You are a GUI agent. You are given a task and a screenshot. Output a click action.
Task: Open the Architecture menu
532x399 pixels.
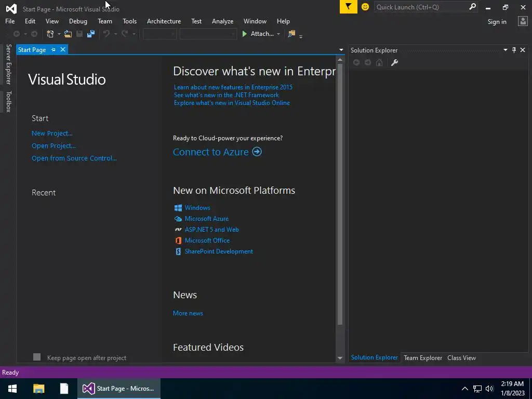pos(164,21)
